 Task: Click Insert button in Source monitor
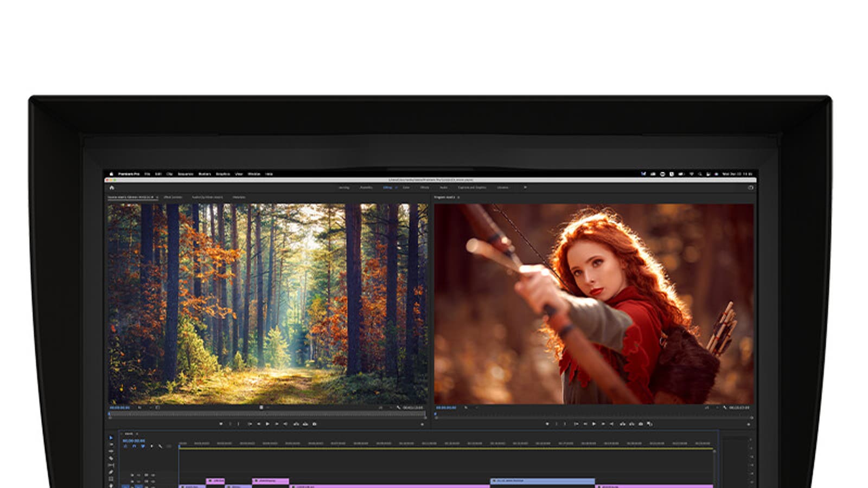coord(296,424)
